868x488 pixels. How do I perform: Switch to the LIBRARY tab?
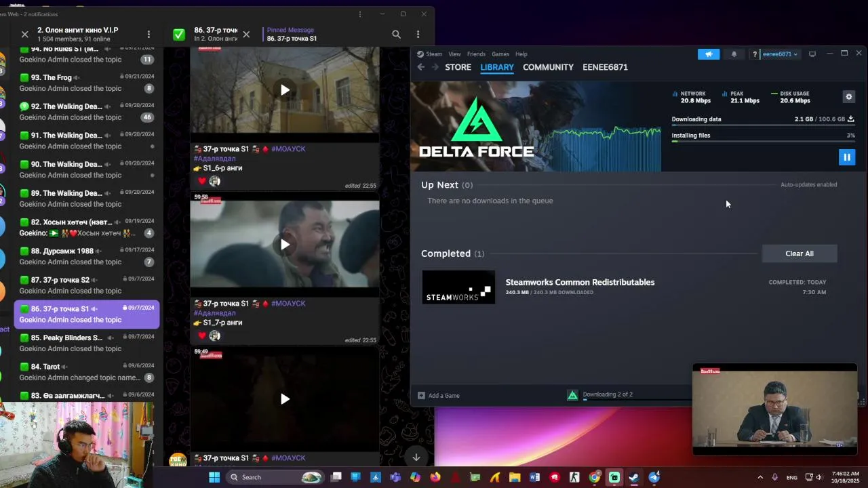click(x=497, y=67)
